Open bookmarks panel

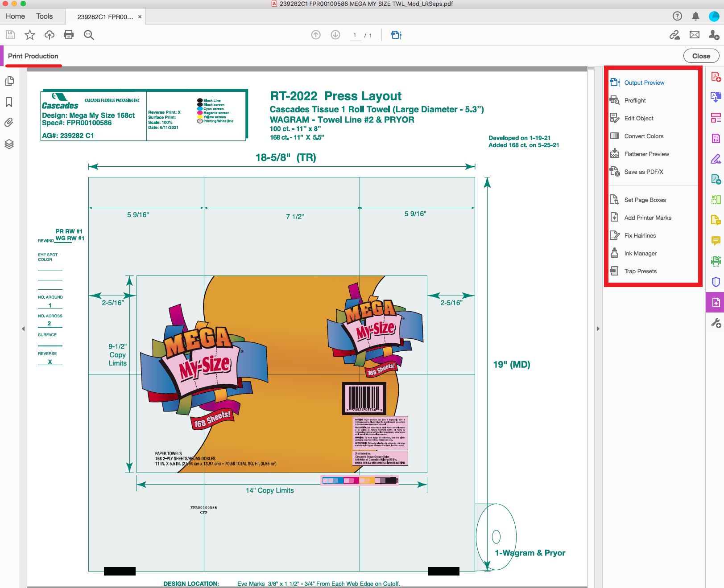[9, 102]
